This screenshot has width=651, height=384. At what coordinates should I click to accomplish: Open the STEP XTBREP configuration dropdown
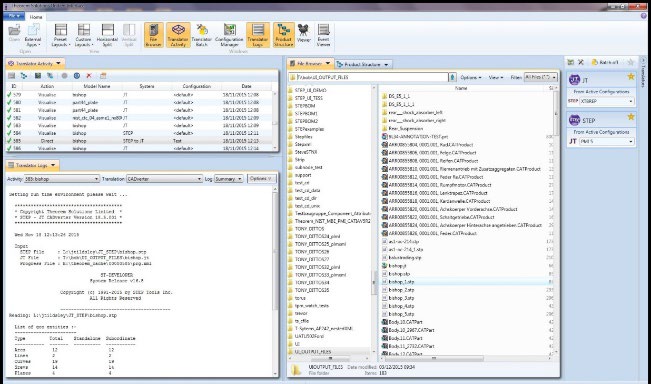[x=607, y=101]
